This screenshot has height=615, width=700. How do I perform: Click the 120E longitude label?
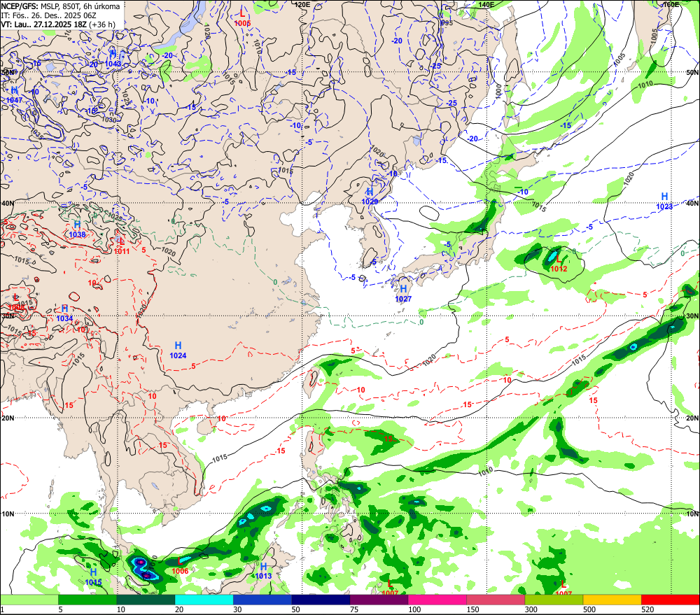[x=302, y=4]
